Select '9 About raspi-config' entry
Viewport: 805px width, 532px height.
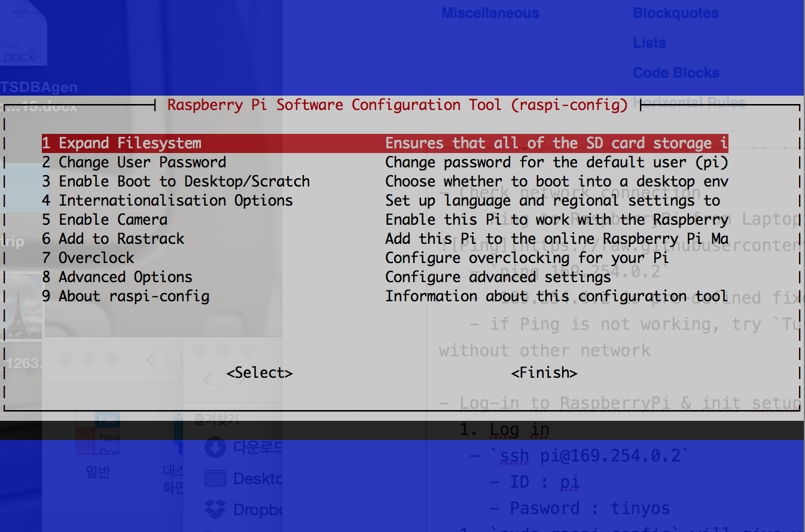tap(126, 296)
